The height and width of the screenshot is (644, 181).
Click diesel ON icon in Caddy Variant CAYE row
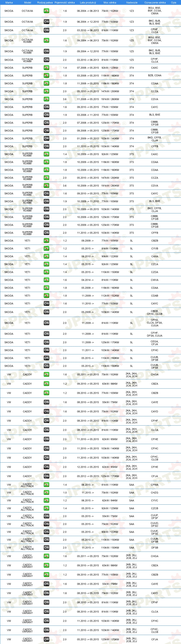[x=46, y=584]
